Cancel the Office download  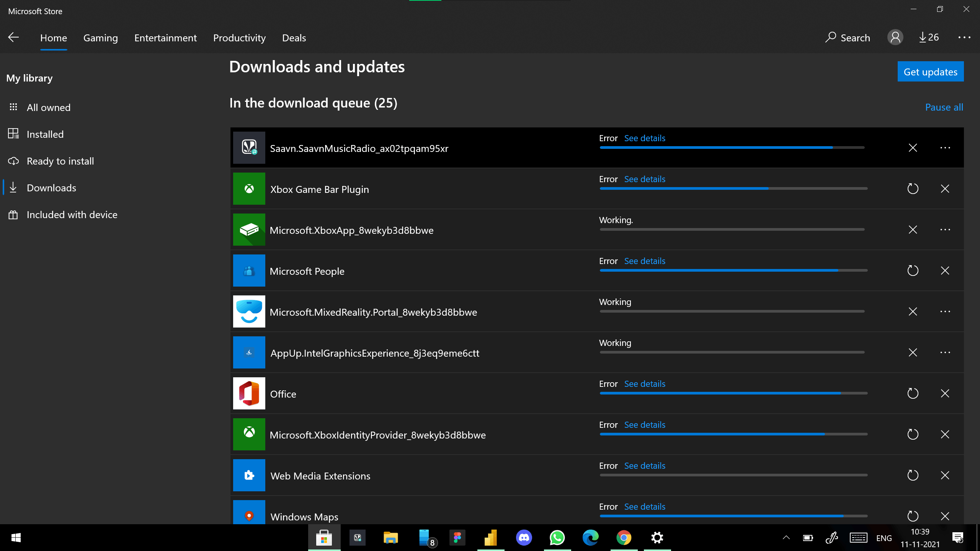[x=945, y=393]
